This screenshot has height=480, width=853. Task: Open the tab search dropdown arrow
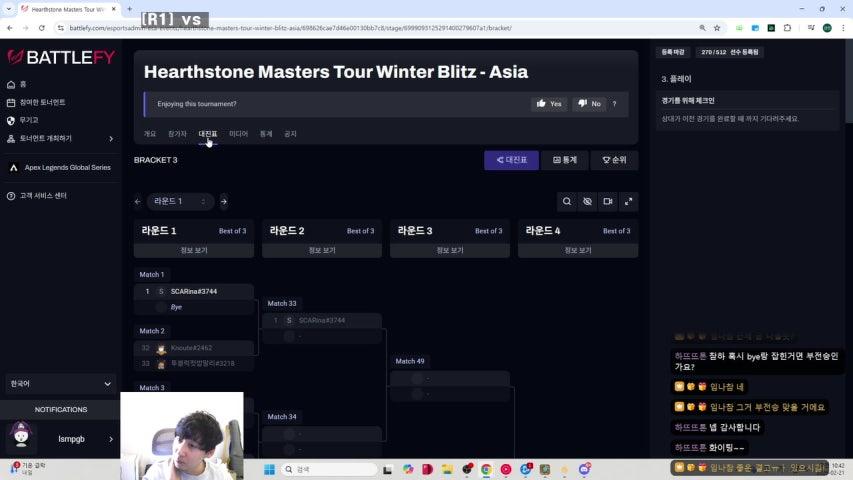pyautogui.click(x=8, y=9)
